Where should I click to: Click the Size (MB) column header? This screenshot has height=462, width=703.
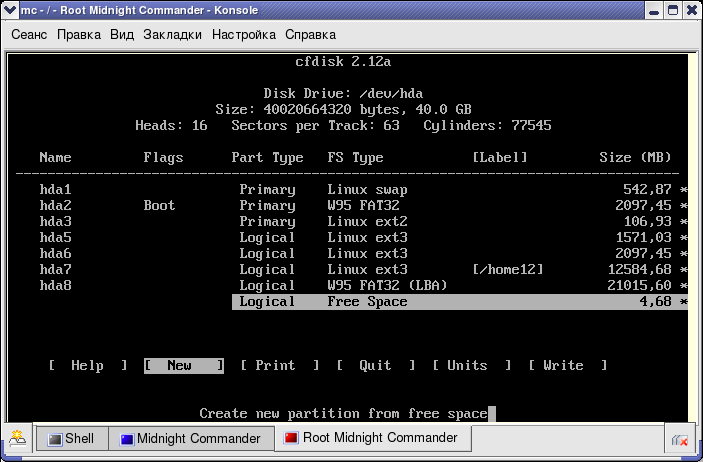635,157
